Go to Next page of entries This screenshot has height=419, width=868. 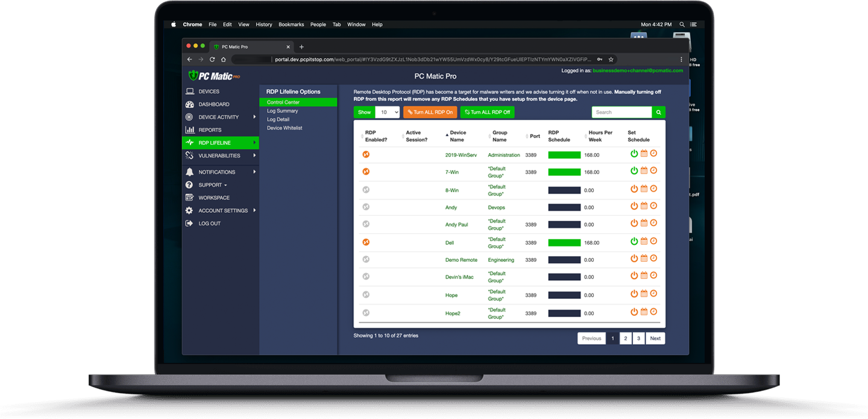click(x=655, y=338)
